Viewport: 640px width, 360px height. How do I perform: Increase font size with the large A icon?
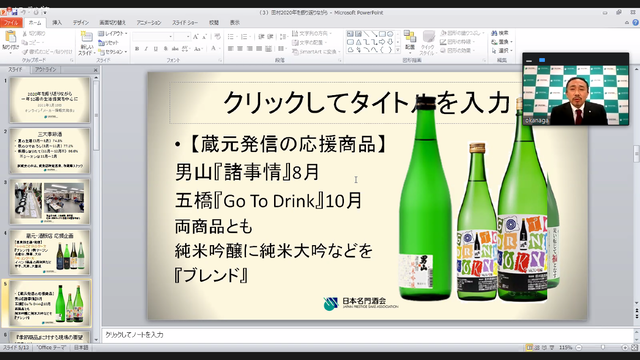[x=196, y=37]
